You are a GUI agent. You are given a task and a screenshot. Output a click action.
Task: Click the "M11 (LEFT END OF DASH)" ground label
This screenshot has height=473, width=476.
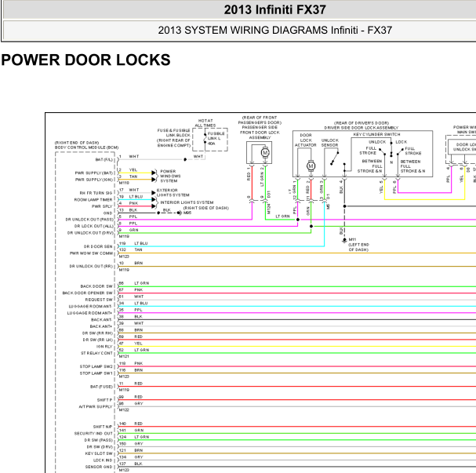point(358,245)
